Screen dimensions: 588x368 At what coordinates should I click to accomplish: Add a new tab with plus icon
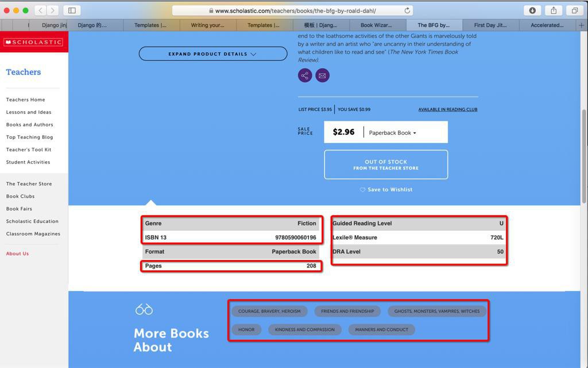581,25
